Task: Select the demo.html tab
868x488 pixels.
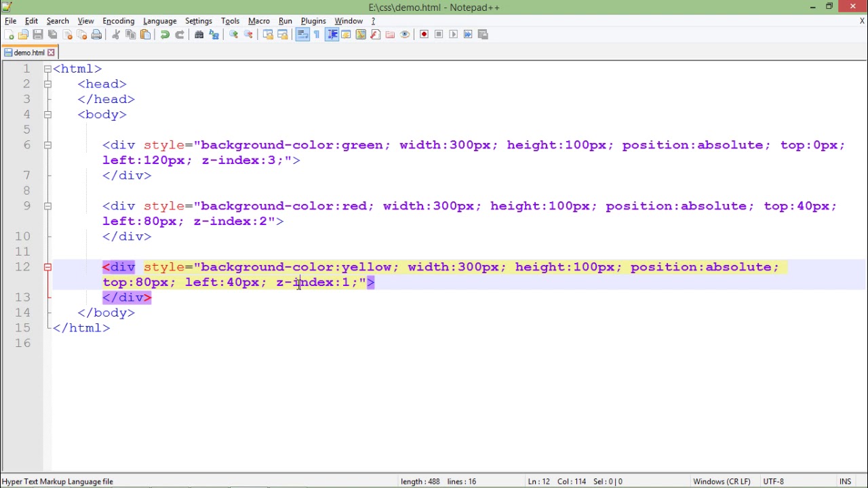Action: (28, 53)
